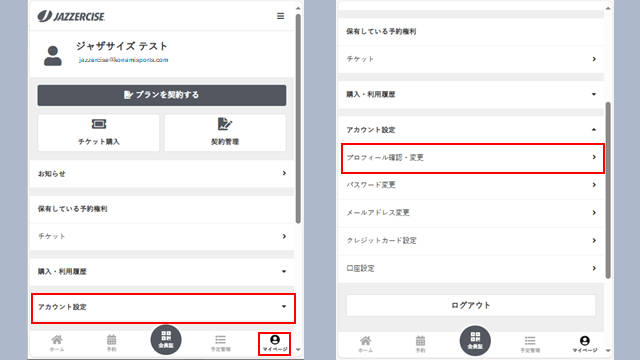Tap ログアウト button
This screenshot has width=640, height=360.
(471, 305)
